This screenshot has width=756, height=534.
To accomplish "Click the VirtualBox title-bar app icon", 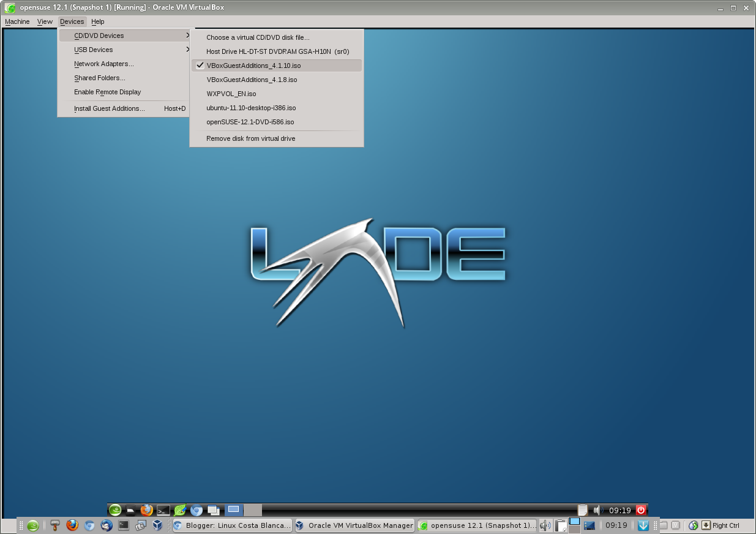I will click(10, 7).
